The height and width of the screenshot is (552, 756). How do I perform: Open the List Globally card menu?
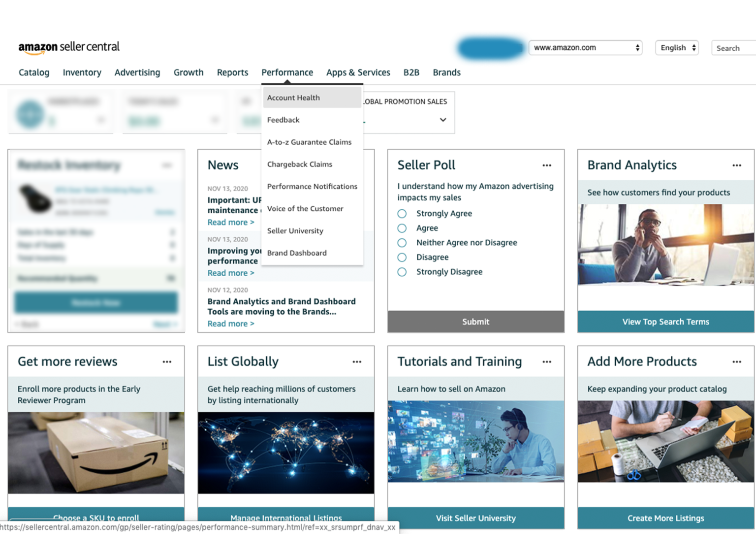(357, 362)
